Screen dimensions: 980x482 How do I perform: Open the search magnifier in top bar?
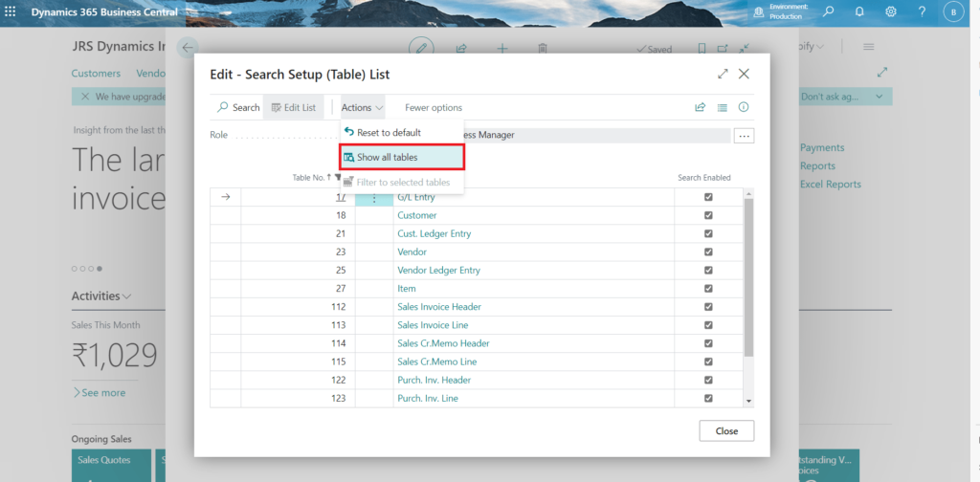click(828, 11)
